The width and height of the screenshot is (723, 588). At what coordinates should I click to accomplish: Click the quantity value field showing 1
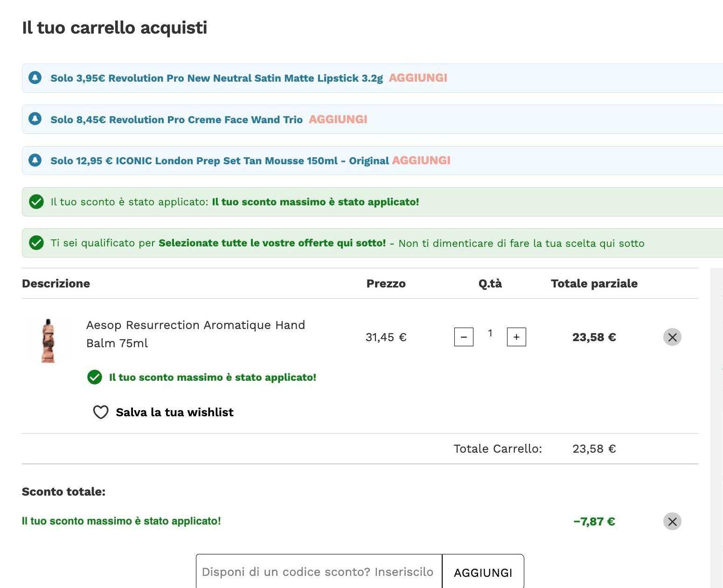coord(490,333)
